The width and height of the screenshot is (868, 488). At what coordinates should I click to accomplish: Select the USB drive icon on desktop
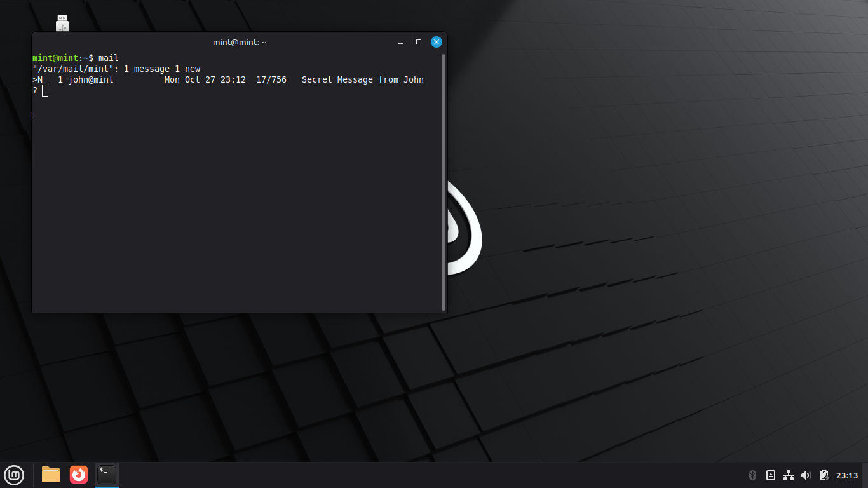62,23
